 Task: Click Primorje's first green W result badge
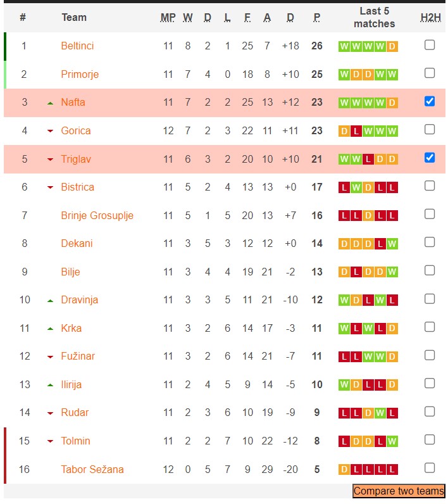tap(344, 75)
